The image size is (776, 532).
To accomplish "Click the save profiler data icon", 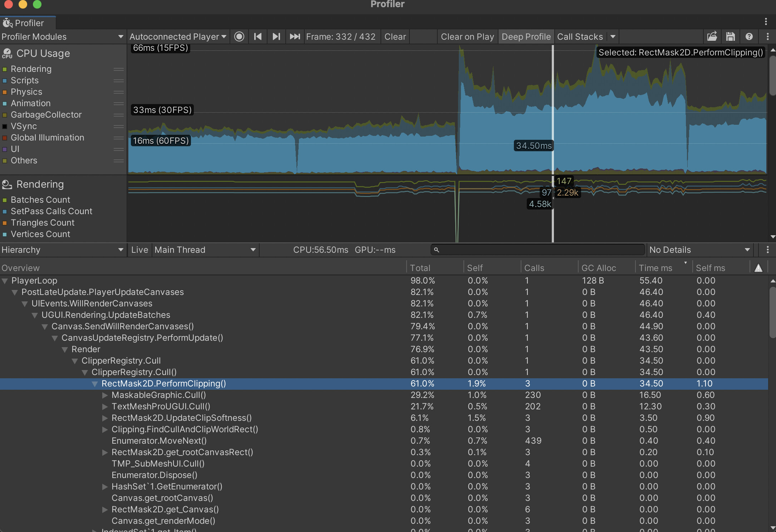I will pyautogui.click(x=730, y=37).
